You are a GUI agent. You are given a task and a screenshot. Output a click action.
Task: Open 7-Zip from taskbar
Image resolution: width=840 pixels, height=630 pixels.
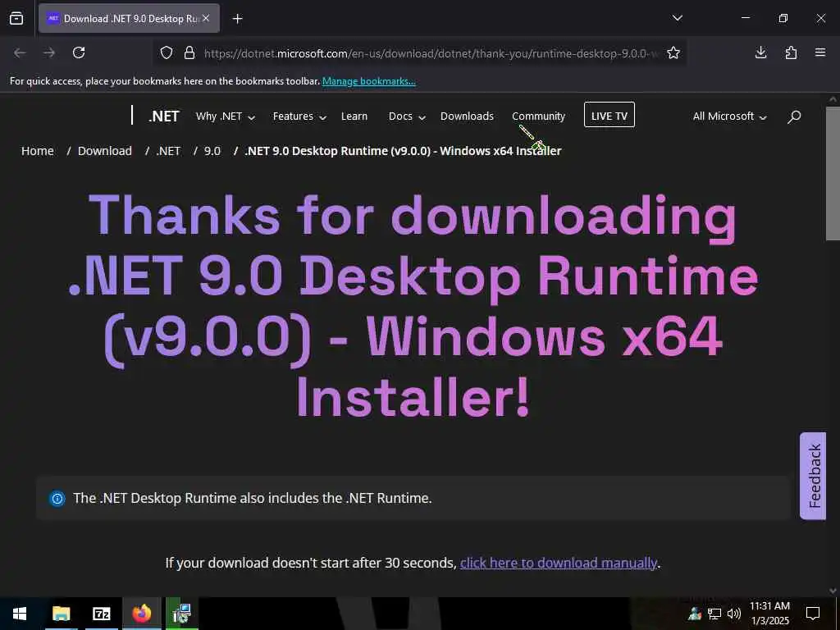101,614
